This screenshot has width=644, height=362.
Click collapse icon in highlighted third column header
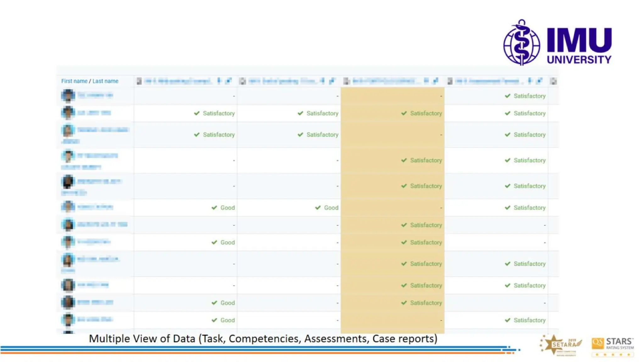click(x=436, y=81)
